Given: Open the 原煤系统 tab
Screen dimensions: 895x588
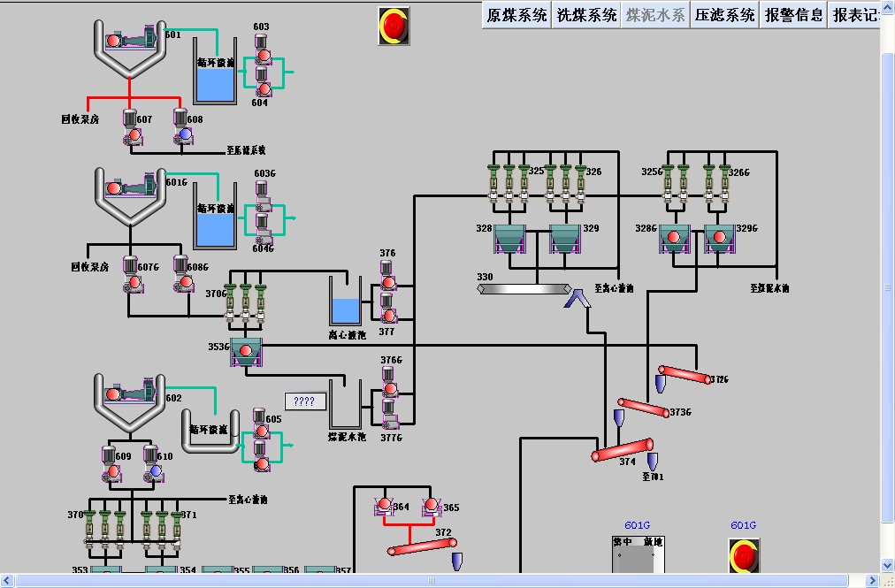Looking at the screenshot, I should click(516, 15).
